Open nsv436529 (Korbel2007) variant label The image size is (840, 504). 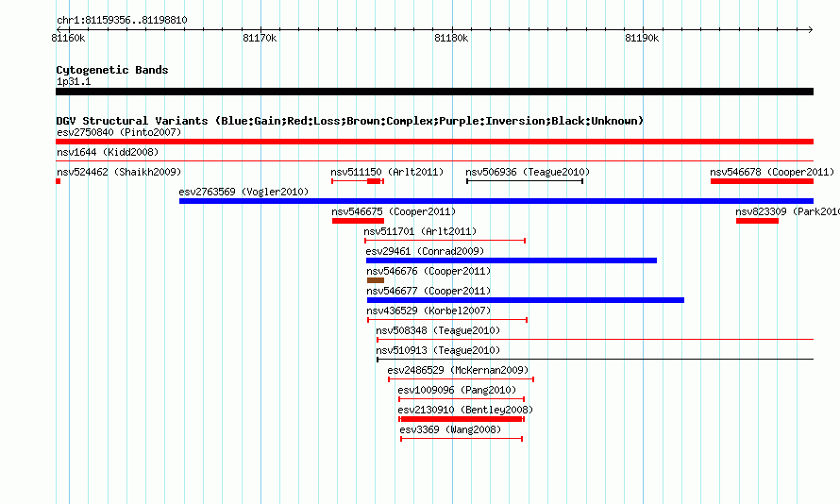coord(428,311)
